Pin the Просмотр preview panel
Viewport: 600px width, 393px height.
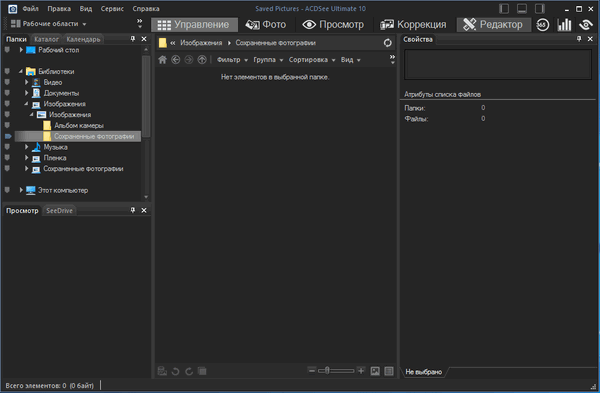point(133,210)
